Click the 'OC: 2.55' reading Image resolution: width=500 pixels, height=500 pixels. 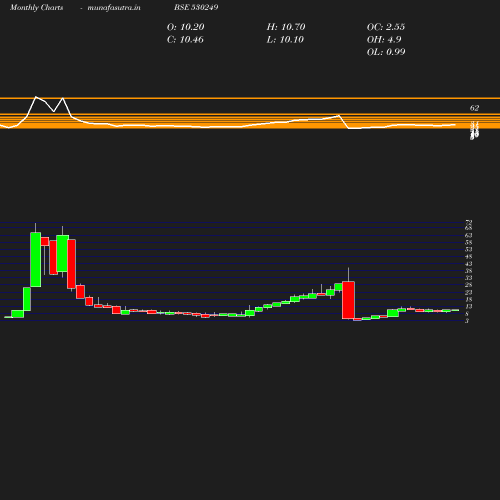point(386,27)
